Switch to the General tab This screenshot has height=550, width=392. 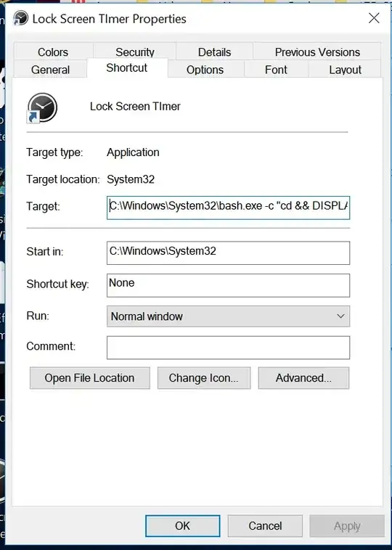tap(50, 69)
